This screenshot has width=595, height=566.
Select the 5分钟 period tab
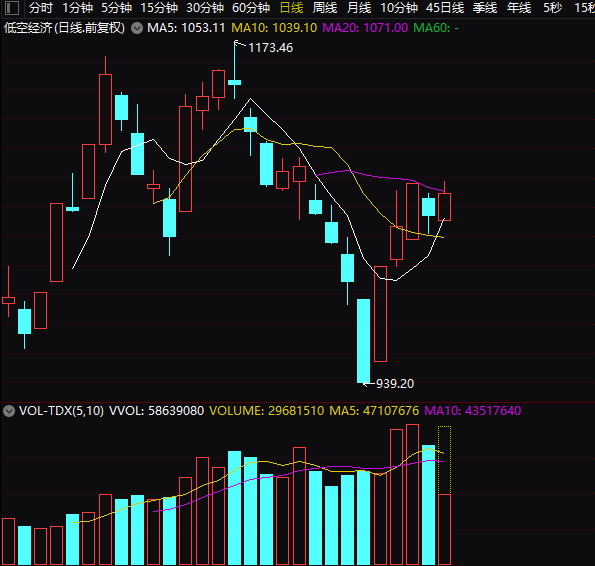(116, 8)
